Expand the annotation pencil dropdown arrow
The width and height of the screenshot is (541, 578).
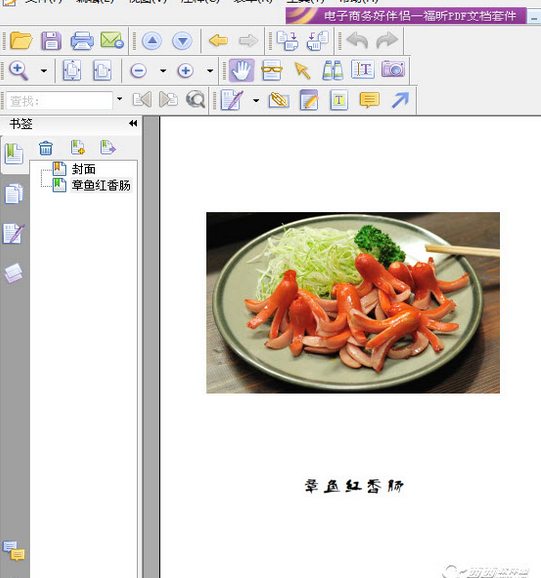point(256,100)
